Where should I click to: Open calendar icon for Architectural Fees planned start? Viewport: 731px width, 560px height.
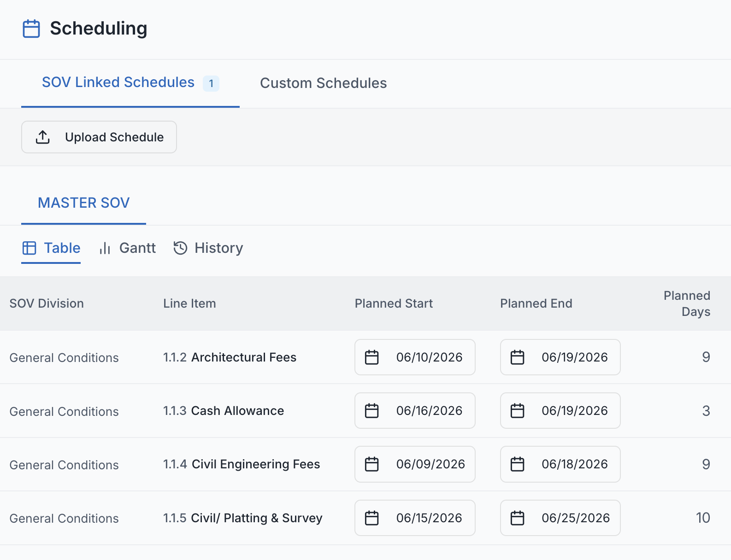click(x=372, y=357)
